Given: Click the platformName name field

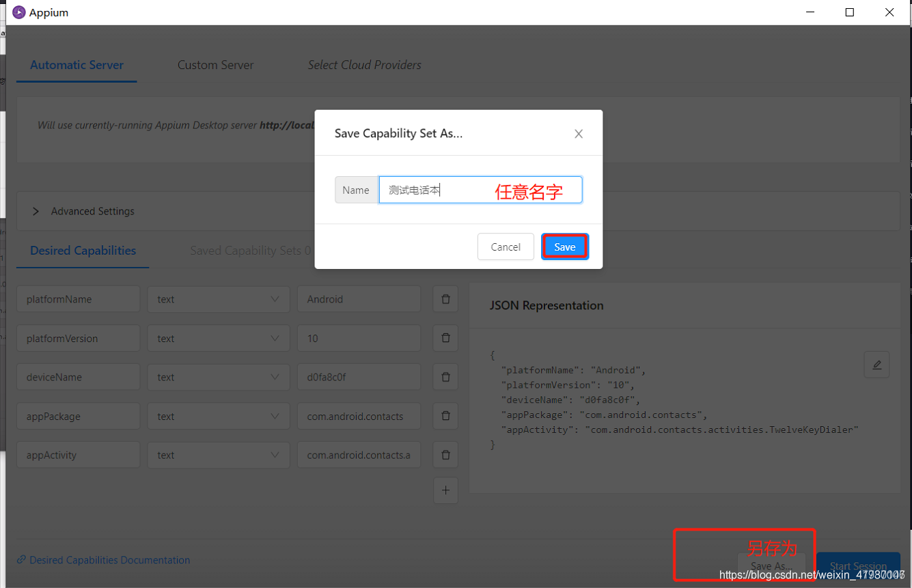Looking at the screenshot, I should [79, 299].
